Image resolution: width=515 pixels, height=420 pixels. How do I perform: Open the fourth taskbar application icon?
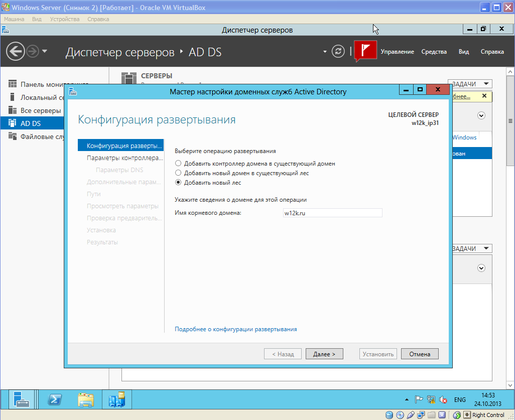coord(117,399)
